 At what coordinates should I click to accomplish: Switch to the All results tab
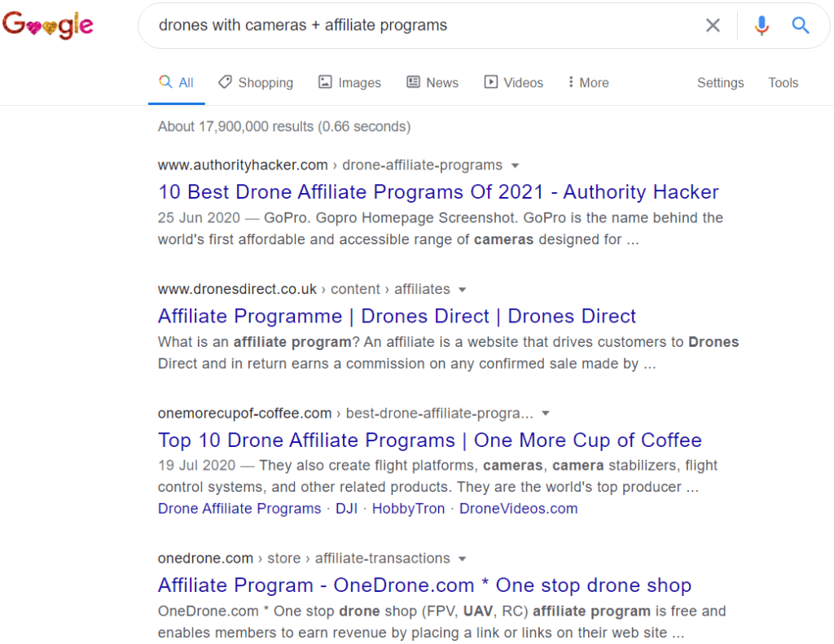(x=177, y=83)
